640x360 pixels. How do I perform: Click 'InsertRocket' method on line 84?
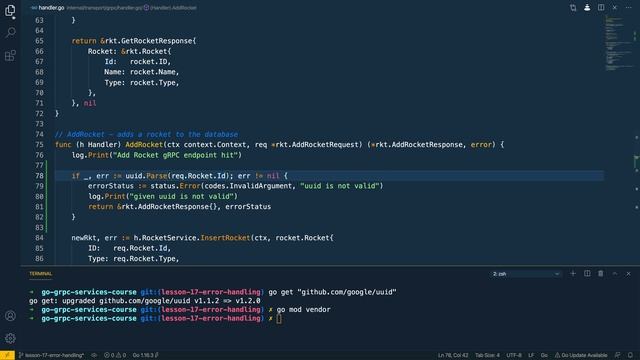225,238
